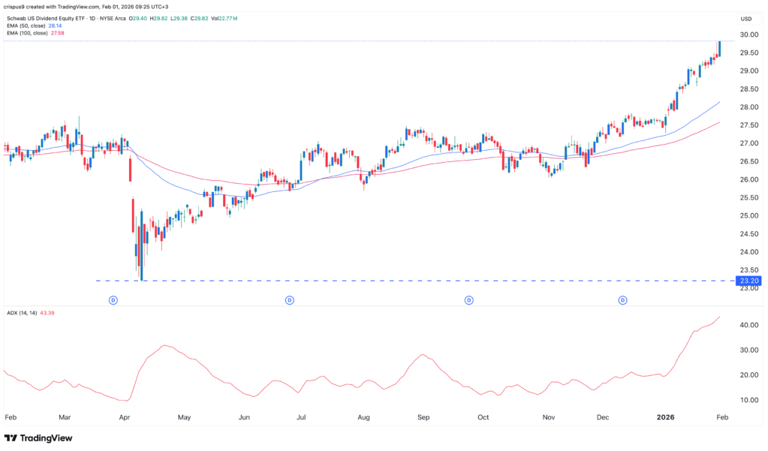
Task: Click the 26.00 price axis label
Action: [749, 180]
